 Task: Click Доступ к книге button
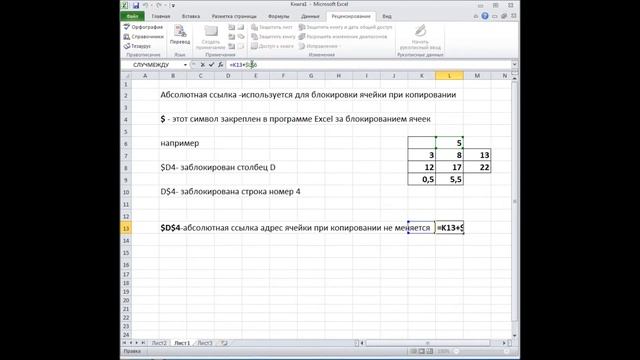pyautogui.click(x=272, y=46)
